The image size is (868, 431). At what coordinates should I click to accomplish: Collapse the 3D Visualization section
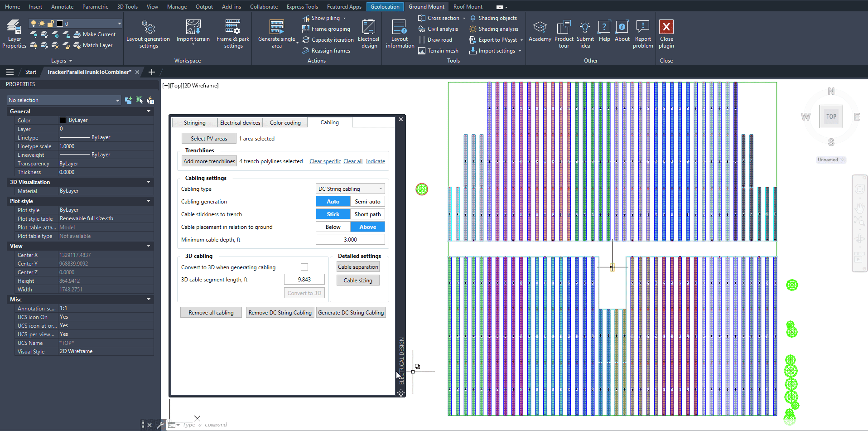149,182
